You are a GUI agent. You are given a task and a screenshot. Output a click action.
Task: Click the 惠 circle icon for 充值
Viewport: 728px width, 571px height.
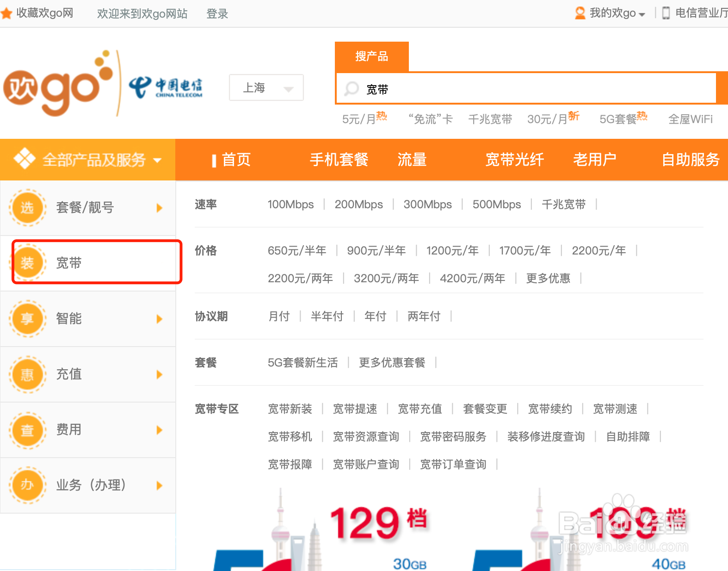tap(27, 374)
